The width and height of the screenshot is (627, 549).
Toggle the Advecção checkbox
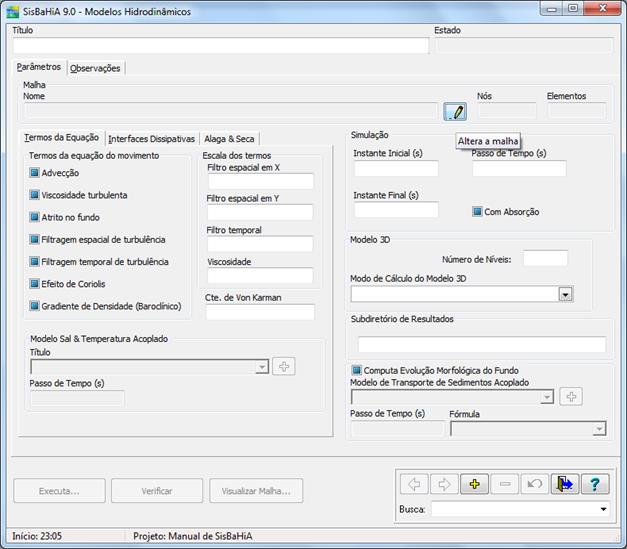point(34,173)
